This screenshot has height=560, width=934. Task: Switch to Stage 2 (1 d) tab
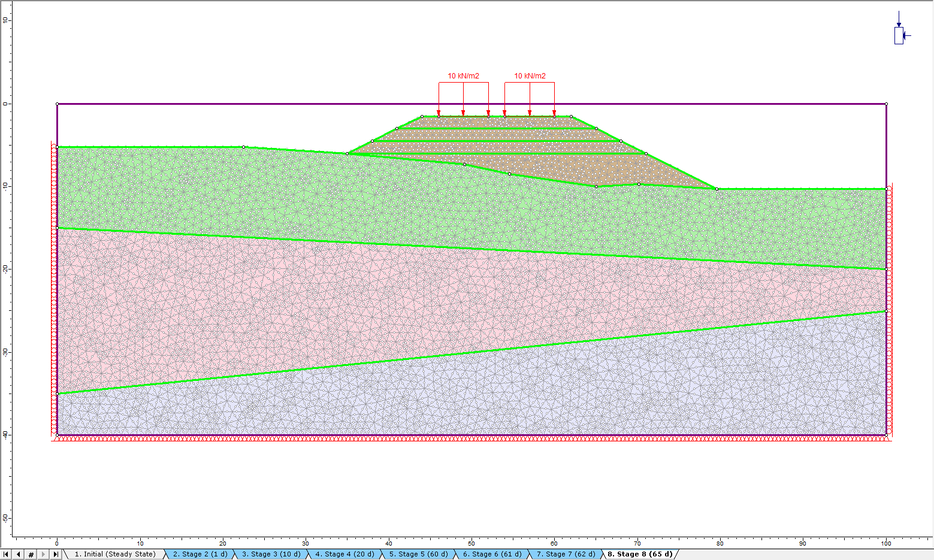coord(200,555)
